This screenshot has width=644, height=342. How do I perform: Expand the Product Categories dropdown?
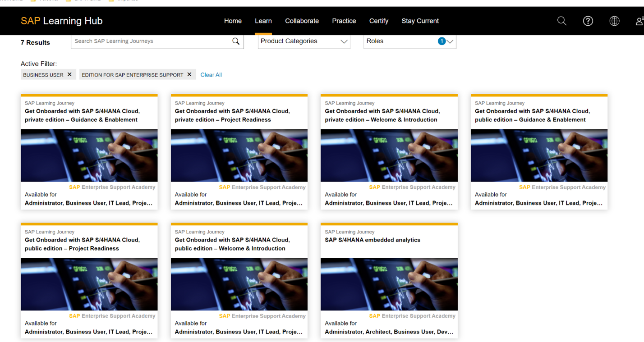(304, 41)
